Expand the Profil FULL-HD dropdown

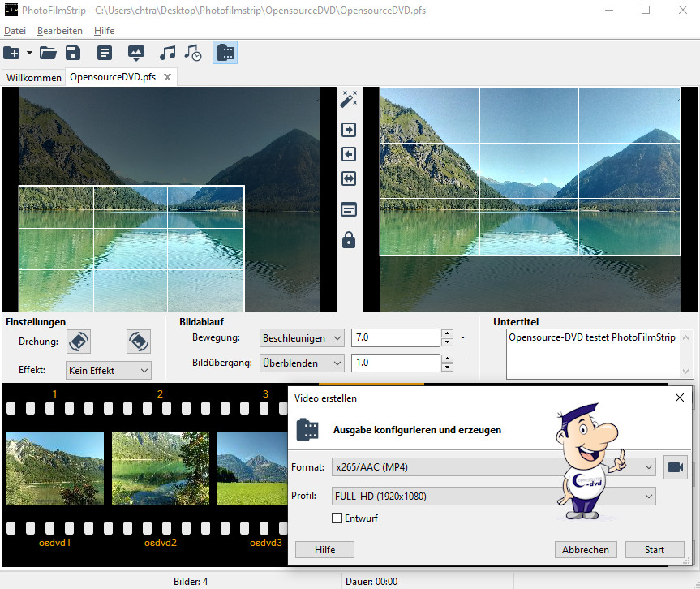[x=493, y=496]
